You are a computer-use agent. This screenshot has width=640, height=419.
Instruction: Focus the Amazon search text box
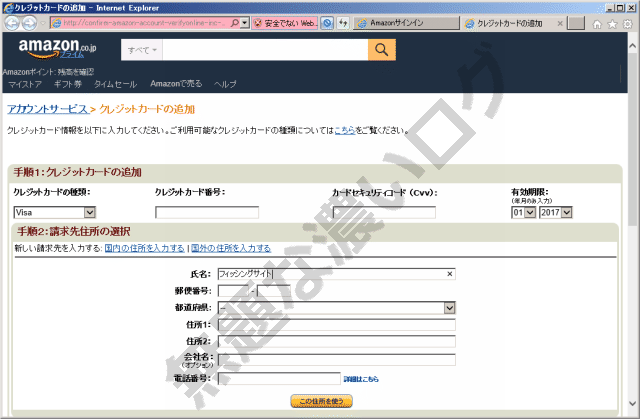coord(265,50)
